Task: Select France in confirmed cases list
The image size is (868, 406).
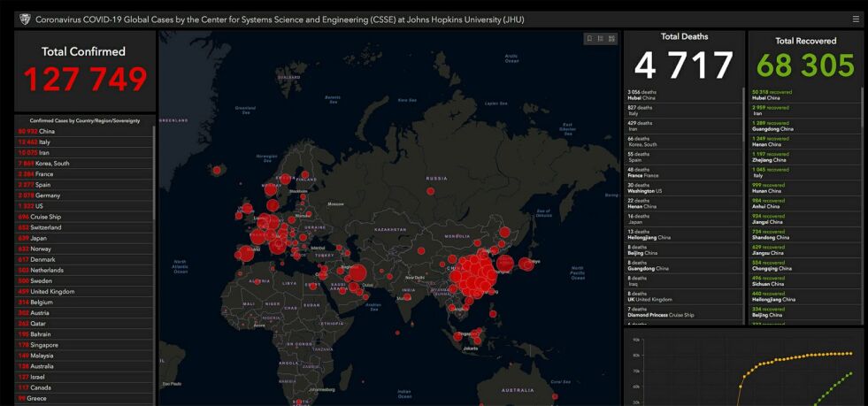Action: (85, 174)
